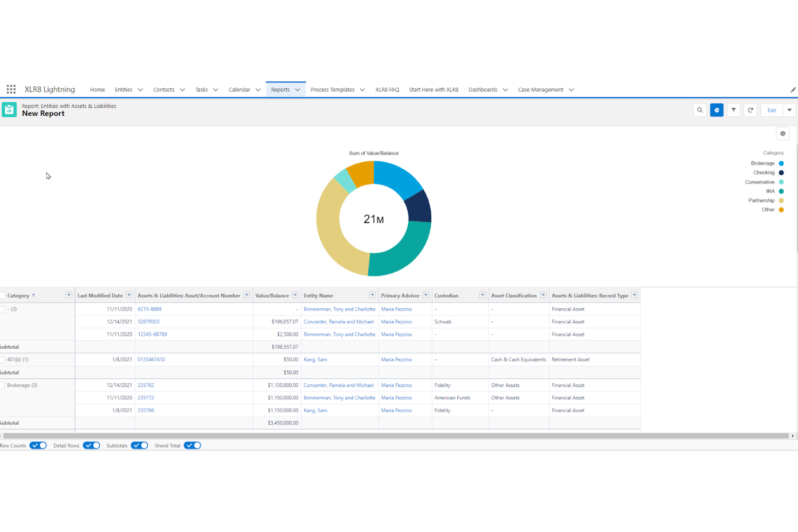Image resolution: width=798 pixels, height=532 pixels.
Task: Toggle Row Counts switch
Action: tap(38, 445)
